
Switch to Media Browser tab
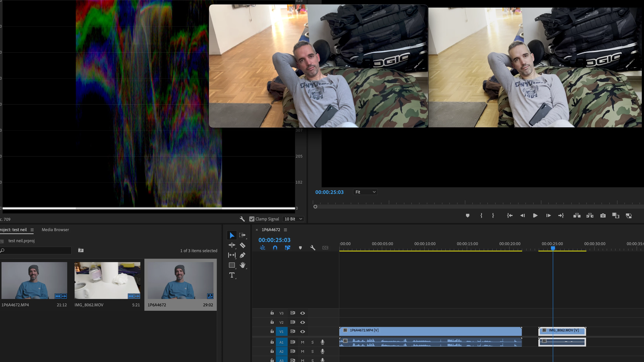click(x=55, y=230)
